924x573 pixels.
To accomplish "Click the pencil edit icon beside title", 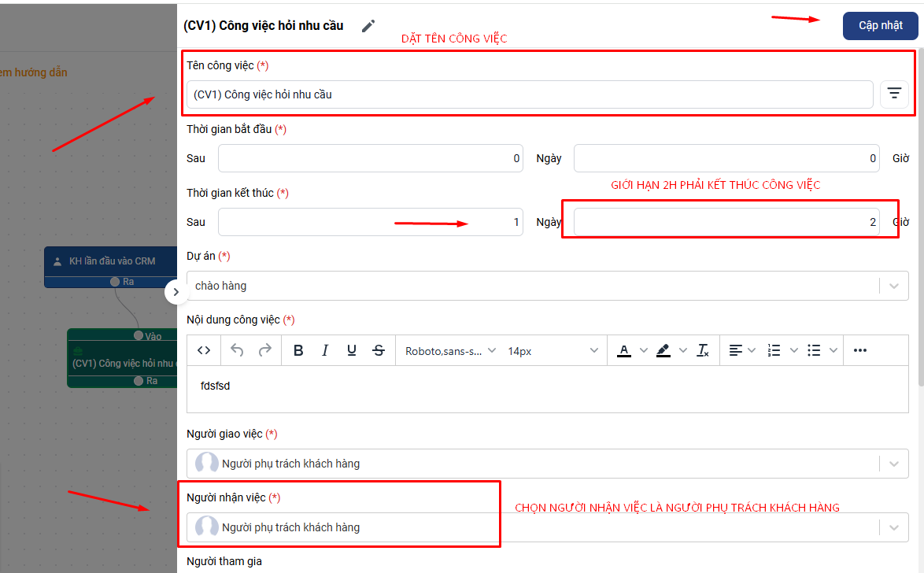I will pyautogui.click(x=368, y=26).
